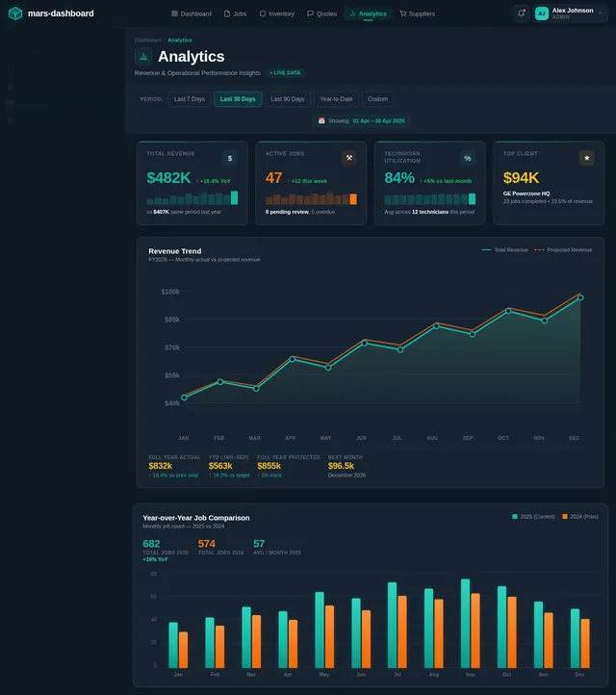Click the LIVE DATA badge
The width and height of the screenshot is (616, 695).
(x=285, y=73)
